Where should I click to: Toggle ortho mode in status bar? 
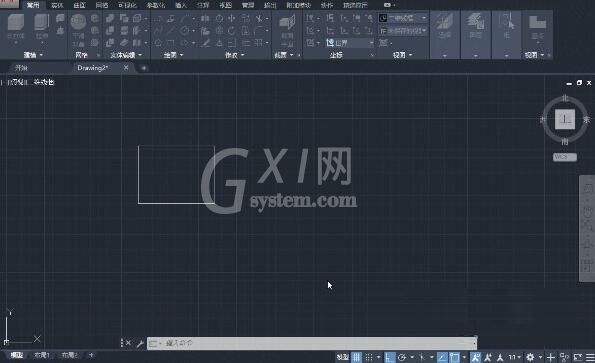(x=389, y=357)
